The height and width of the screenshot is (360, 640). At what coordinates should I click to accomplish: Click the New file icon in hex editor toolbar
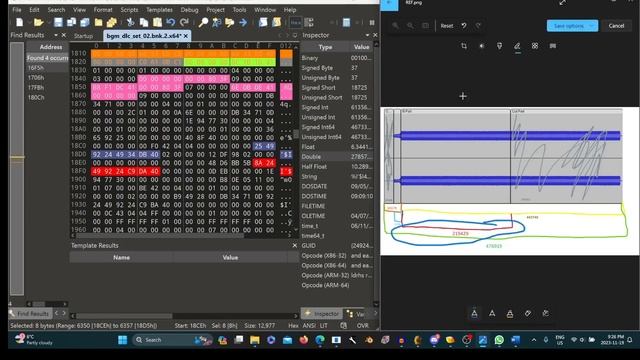pos(20,22)
